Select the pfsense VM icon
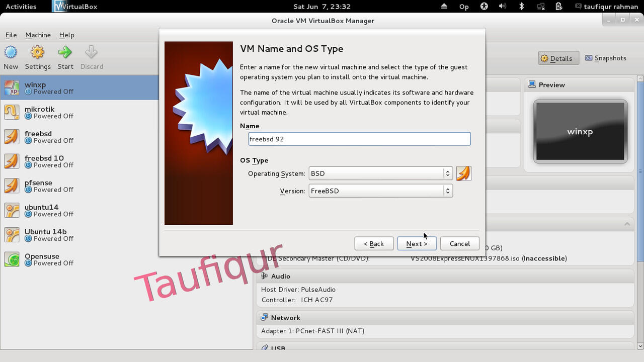Screen dimensions: 644x362 11,186
